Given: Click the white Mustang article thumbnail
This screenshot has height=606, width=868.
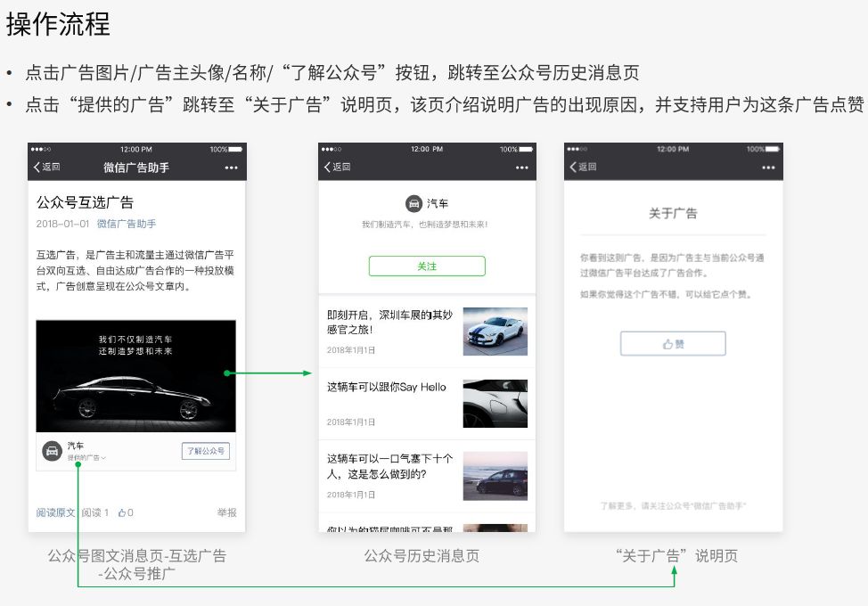Looking at the screenshot, I should (495, 332).
